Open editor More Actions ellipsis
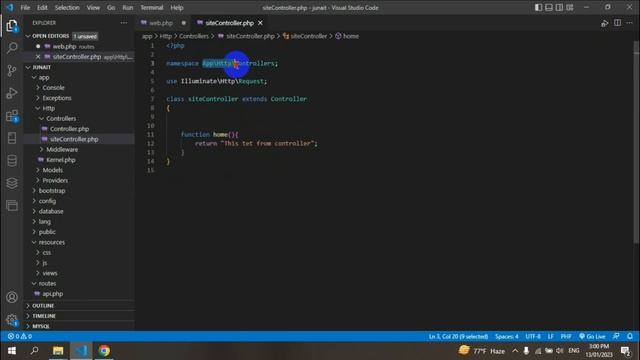This screenshot has height=360, width=640. tap(629, 23)
